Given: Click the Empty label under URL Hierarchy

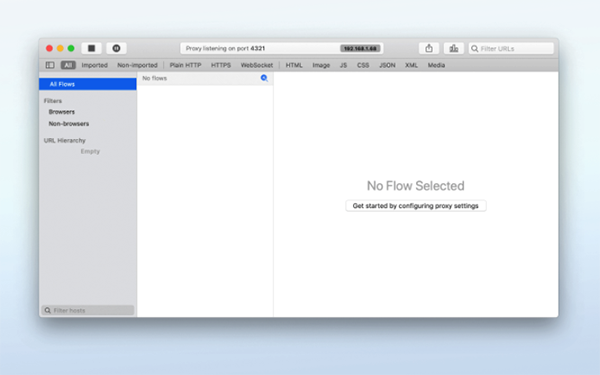Looking at the screenshot, I should [x=90, y=152].
